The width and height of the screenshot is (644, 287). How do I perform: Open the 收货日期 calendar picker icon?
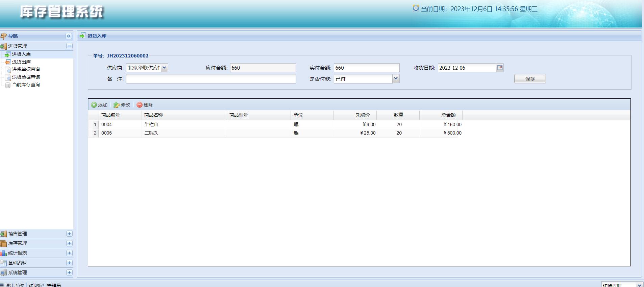pos(500,68)
